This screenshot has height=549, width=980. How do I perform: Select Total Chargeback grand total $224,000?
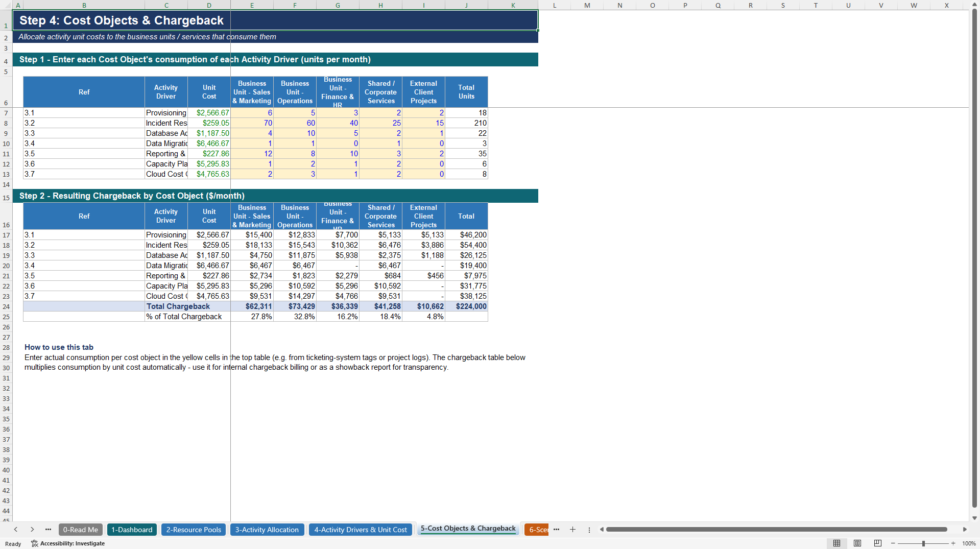coord(467,306)
